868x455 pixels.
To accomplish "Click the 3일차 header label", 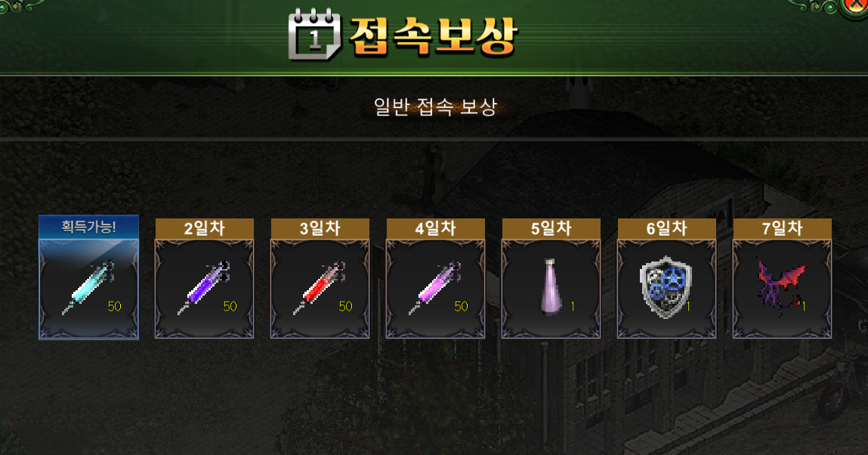I will [x=320, y=228].
